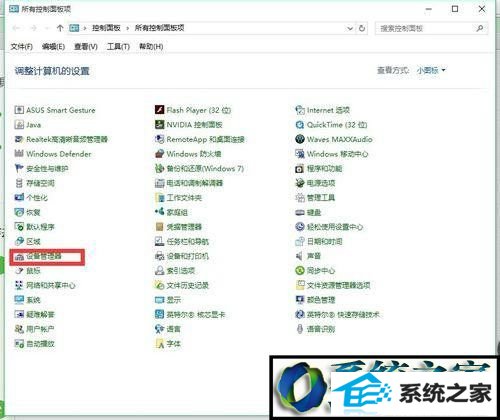Open the 日期和时间 link
The image size is (500, 420).
pyautogui.click(x=324, y=242)
